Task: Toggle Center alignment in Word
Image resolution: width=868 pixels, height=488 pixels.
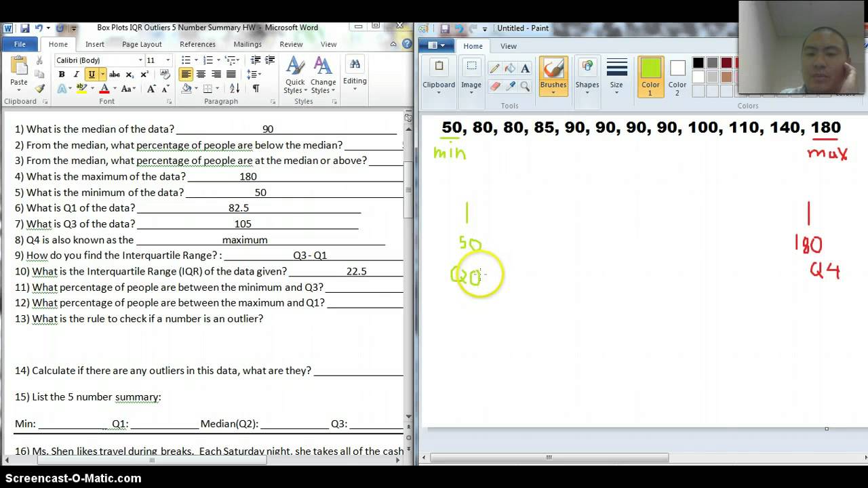Action: 201,75
